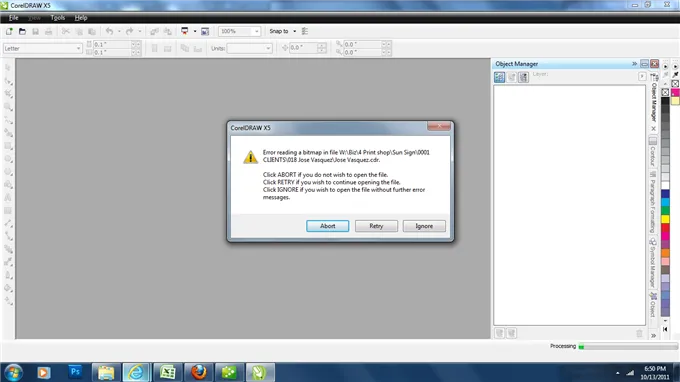Click the Processing progress bar
This screenshot has width=680, height=382.
[x=628, y=346]
